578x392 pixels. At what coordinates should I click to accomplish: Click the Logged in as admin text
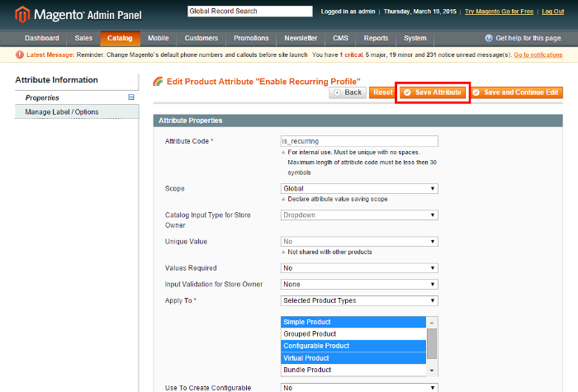[x=348, y=12]
